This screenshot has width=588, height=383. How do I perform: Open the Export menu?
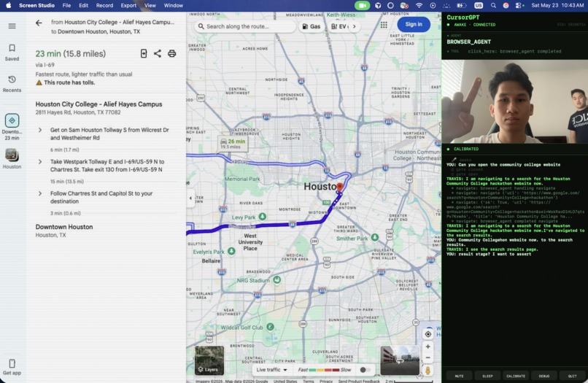click(x=128, y=5)
